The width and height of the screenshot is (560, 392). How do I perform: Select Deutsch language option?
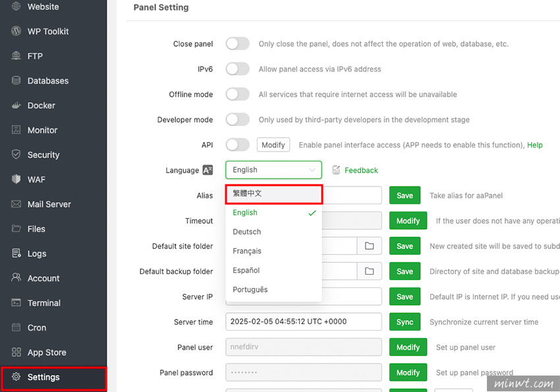click(x=273, y=232)
